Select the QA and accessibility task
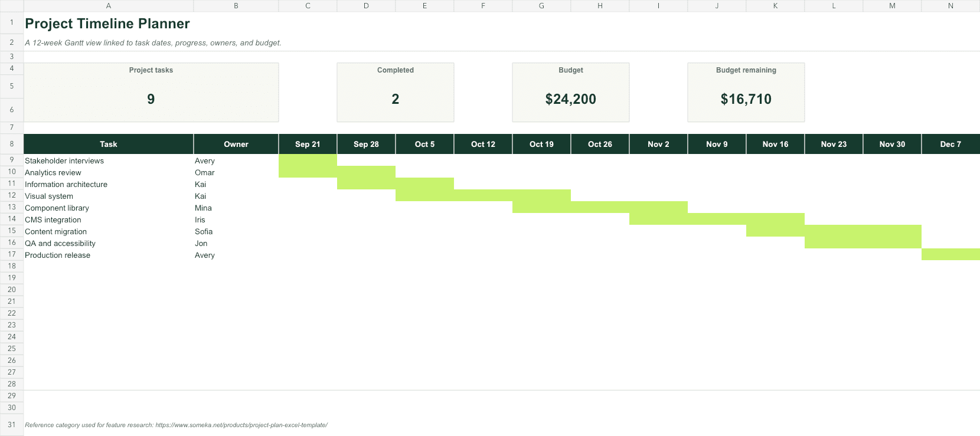Image resolution: width=980 pixels, height=436 pixels. [109, 243]
